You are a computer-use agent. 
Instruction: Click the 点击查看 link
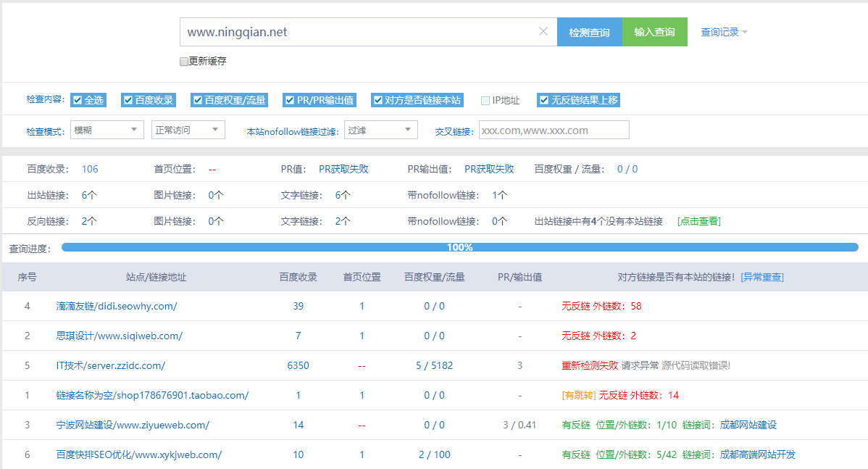pyautogui.click(x=698, y=221)
